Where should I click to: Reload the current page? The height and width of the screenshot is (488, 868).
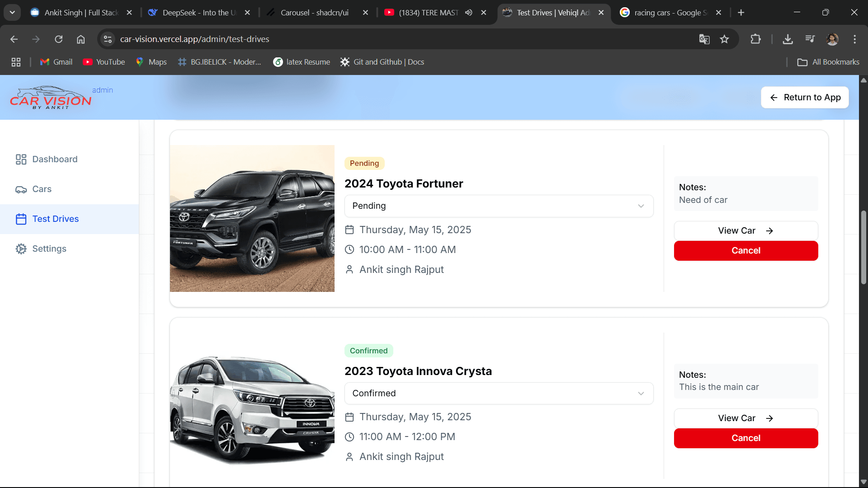[x=59, y=39]
